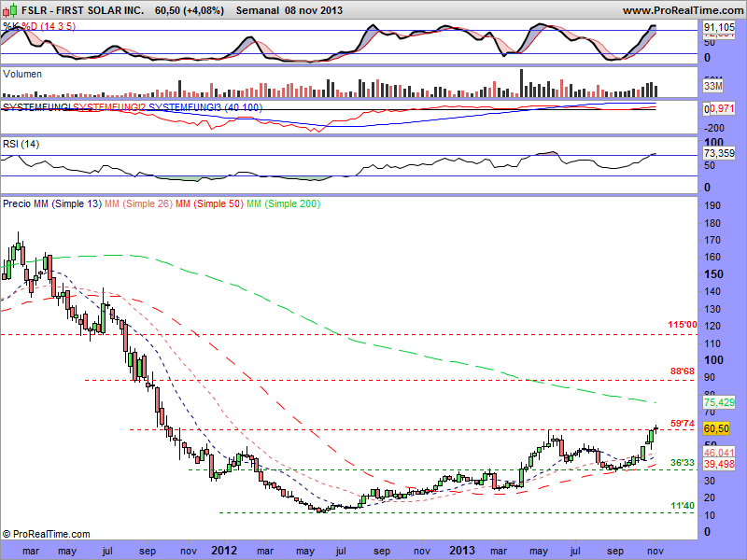Screen dimensions: 747x560
Task: Click the 120 price axis label
Action: coord(712,326)
